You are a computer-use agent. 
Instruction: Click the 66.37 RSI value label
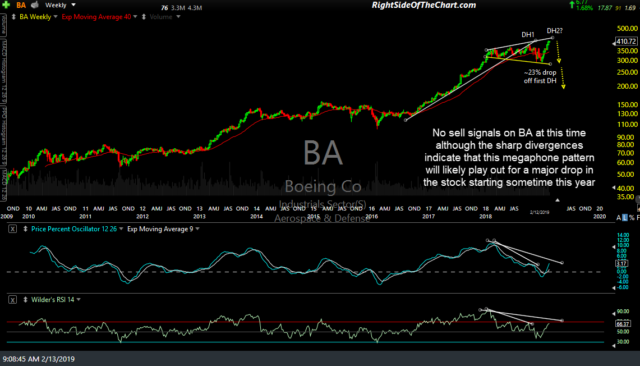(623, 324)
